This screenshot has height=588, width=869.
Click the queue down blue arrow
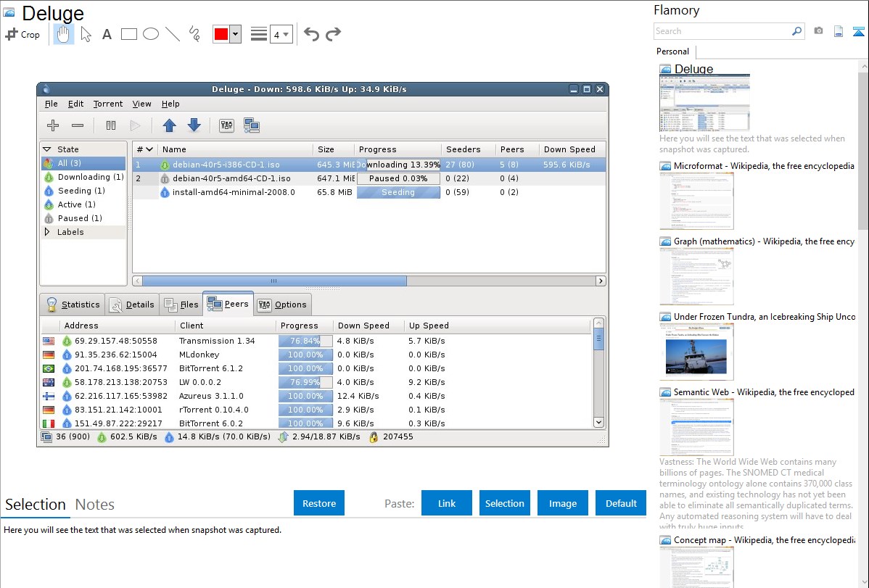tap(194, 125)
